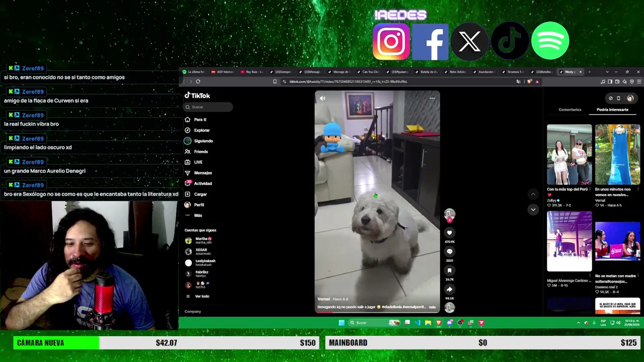The image size is (644, 362).
Task: Open options for 'Con la más top del Perú' card
Action: 590,190
